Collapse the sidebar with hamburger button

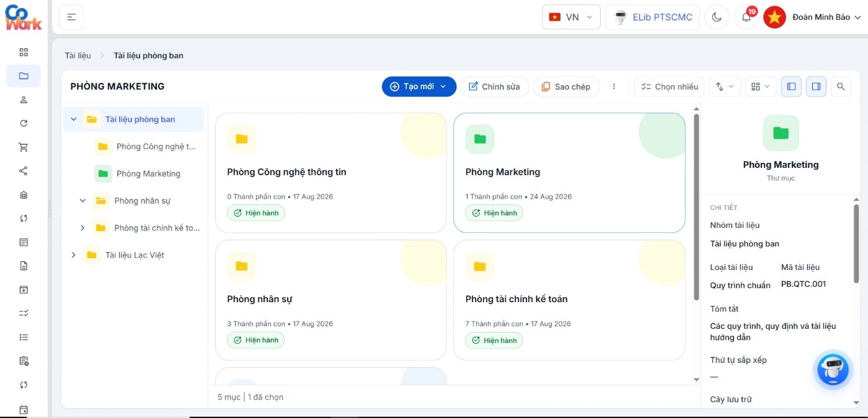pyautogui.click(x=71, y=17)
